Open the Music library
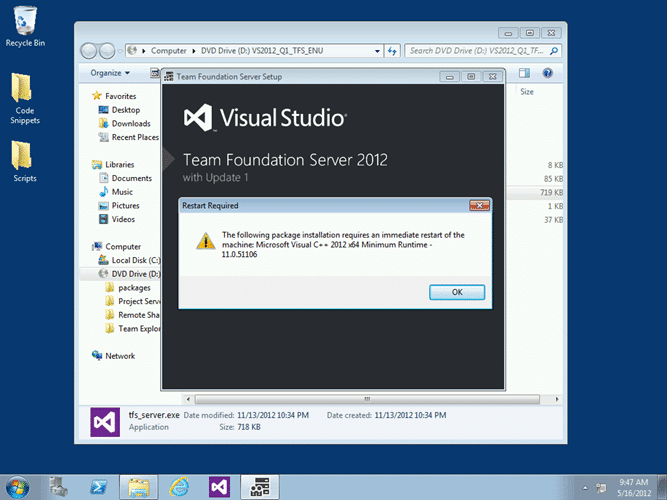The image size is (667, 500). pos(122,191)
